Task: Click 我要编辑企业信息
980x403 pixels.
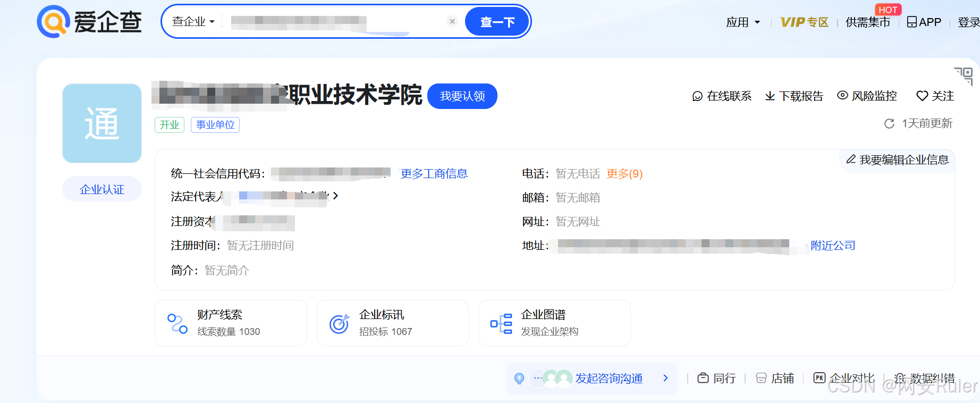Action: (x=898, y=159)
